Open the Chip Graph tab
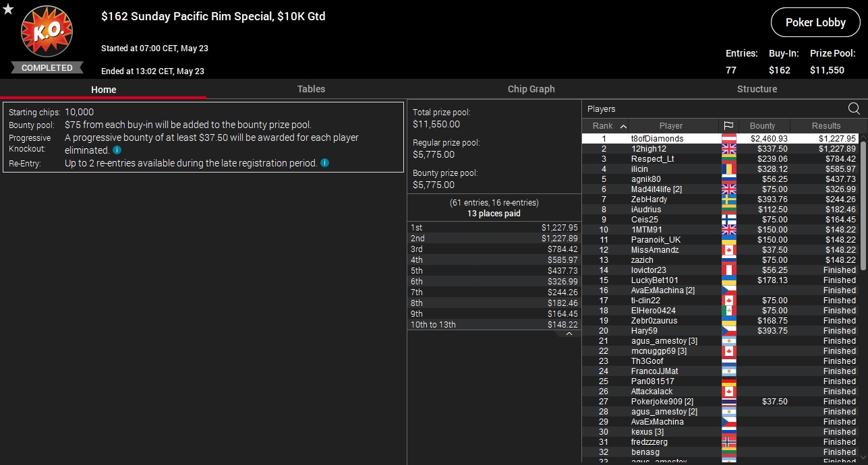 click(531, 89)
